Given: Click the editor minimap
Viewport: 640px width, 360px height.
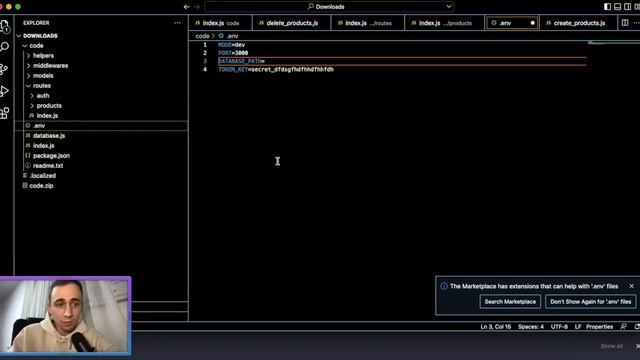Looking at the screenshot, I should 612,43.
